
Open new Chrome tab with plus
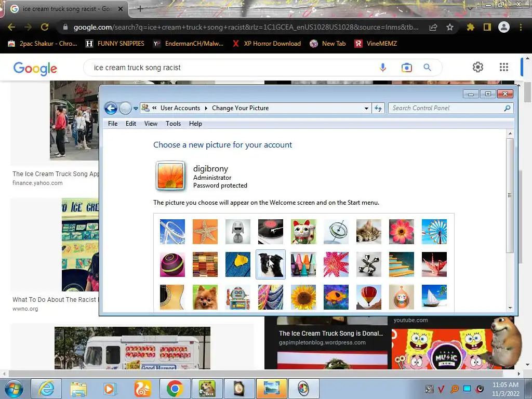click(140, 9)
